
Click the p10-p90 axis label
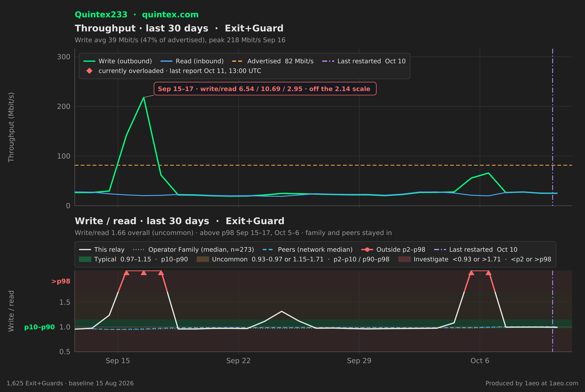tap(40, 327)
